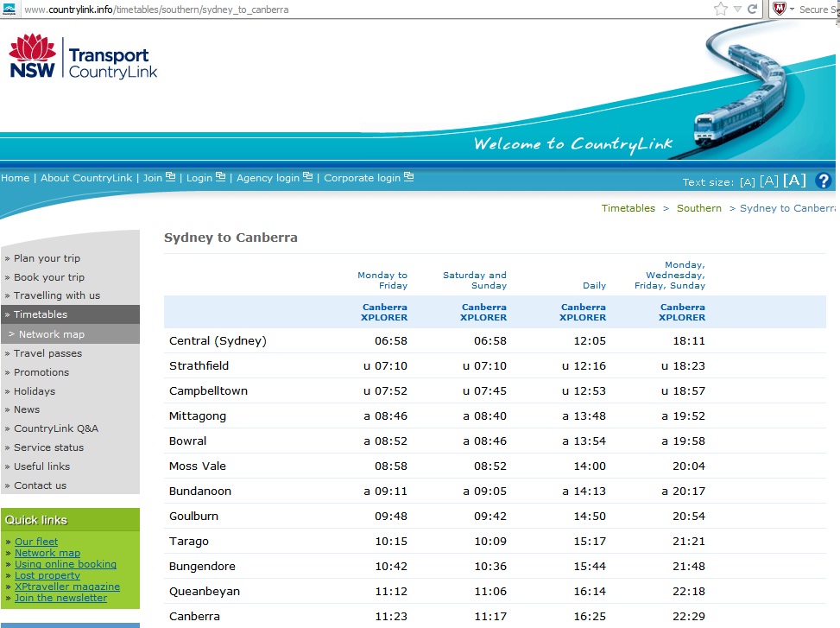Open the McAfee shield dropdown arrow
840x628 pixels.
point(792,10)
